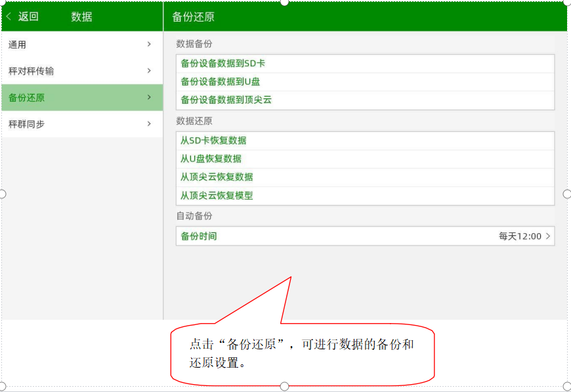Open the 备份时间 setting row
571x392 pixels.
click(366, 236)
